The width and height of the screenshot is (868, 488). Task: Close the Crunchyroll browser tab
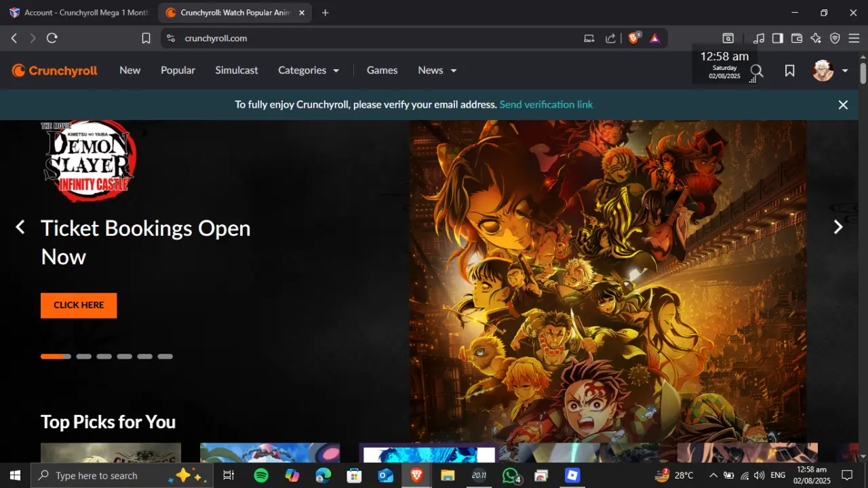pos(302,13)
